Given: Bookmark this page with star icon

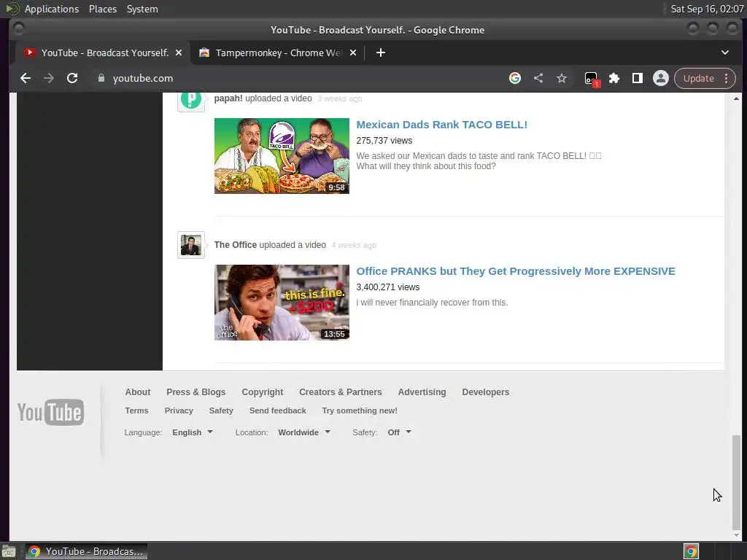Looking at the screenshot, I should pyautogui.click(x=562, y=78).
